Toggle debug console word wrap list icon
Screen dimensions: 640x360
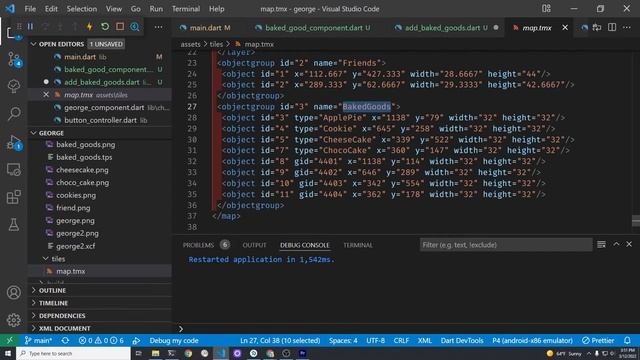[x=601, y=244]
